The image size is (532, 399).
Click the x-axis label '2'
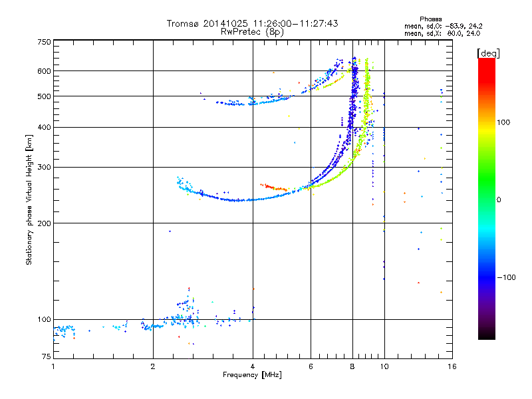[153, 366]
